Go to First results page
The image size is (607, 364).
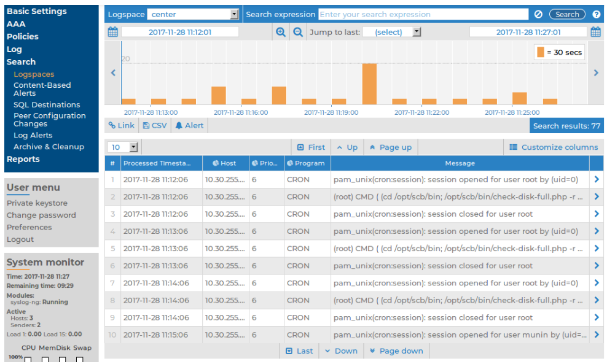[311, 147]
